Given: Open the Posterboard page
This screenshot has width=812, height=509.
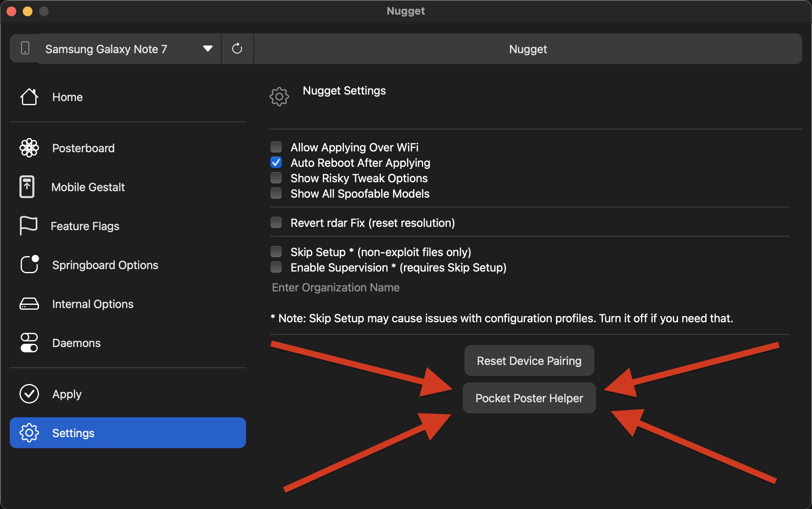Looking at the screenshot, I should click(x=128, y=148).
